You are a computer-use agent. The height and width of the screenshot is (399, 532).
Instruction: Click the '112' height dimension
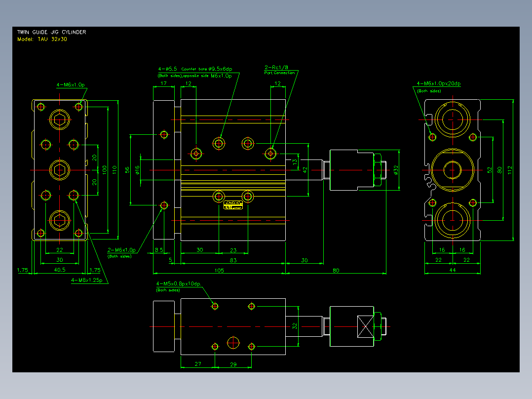click(510, 170)
